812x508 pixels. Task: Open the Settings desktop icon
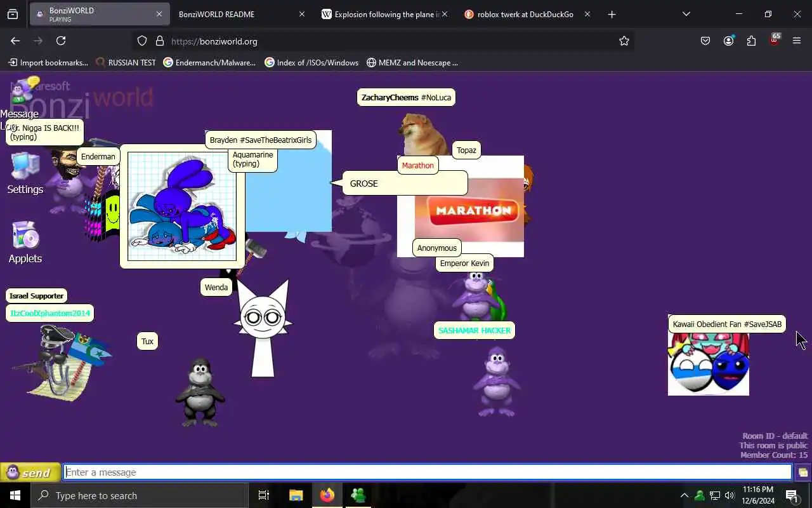pyautogui.click(x=25, y=167)
